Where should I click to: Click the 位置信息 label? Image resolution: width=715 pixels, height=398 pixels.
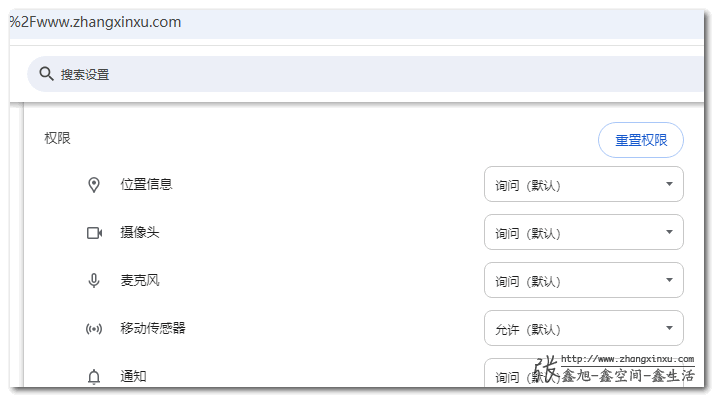point(146,184)
